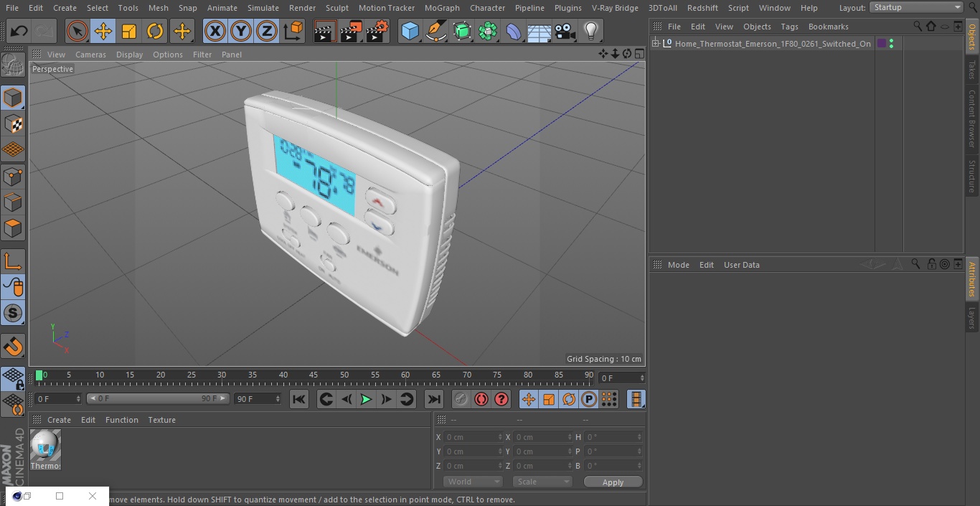This screenshot has height=506, width=980.
Task: Toggle viewport maximize icon
Action: (639, 54)
